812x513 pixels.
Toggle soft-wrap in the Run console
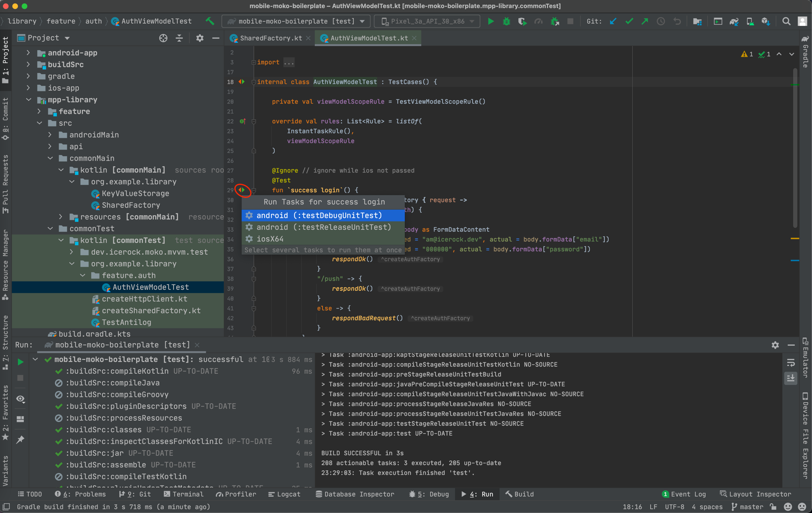tap(791, 362)
